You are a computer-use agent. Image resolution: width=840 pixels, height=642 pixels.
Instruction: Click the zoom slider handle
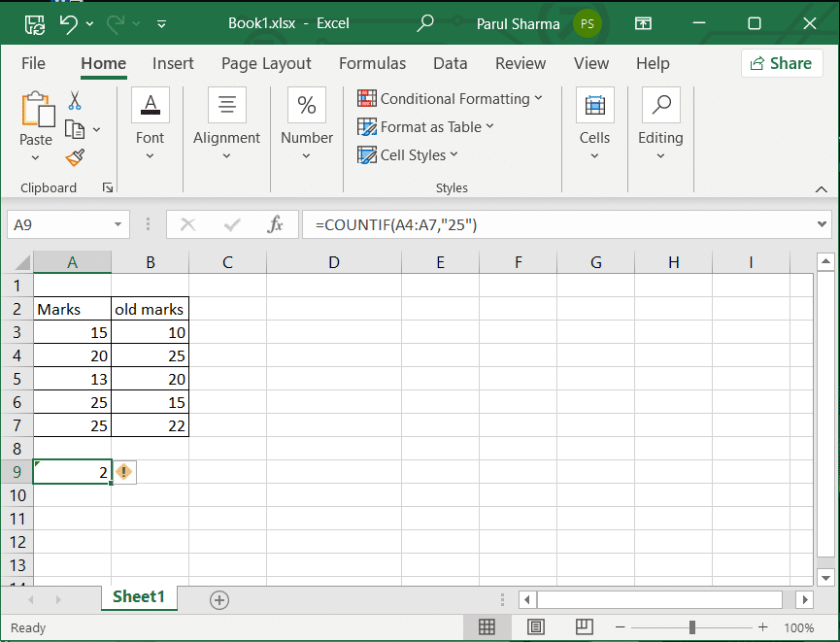[692, 627]
